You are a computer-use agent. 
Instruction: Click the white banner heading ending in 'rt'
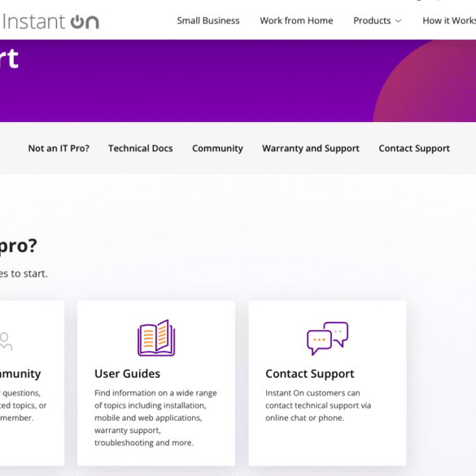click(9, 59)
